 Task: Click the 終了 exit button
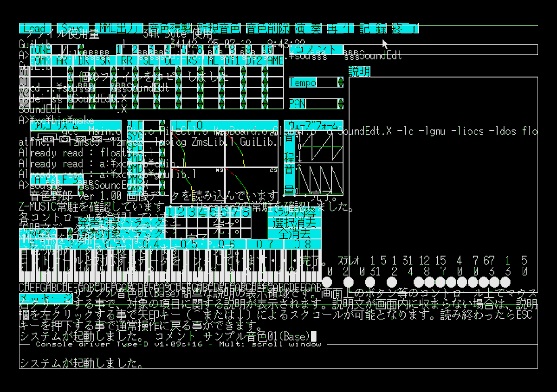pyautogui.click(x=405, y=28)
